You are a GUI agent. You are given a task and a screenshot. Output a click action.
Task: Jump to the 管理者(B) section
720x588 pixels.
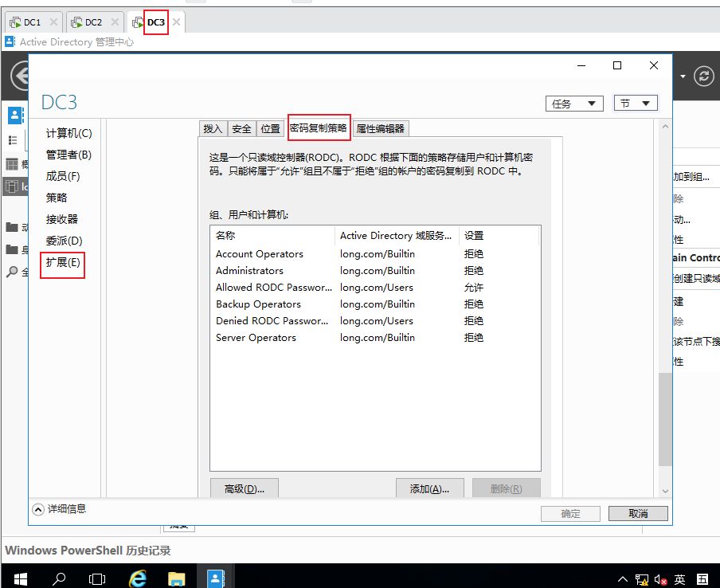(x=68, y=155)
